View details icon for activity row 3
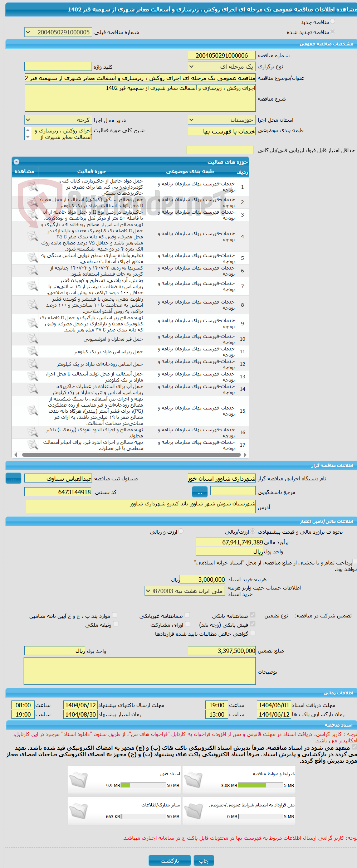The height and width of the screenshot is (868, 357). (x=33, y=215)
